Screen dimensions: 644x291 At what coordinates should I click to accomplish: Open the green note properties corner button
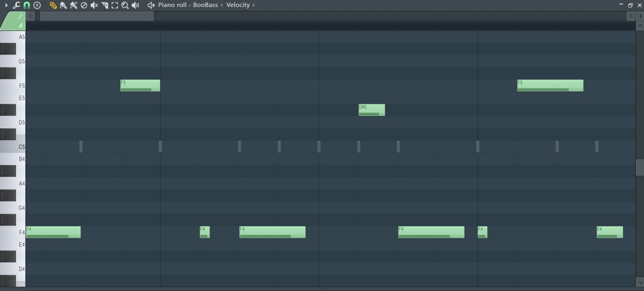13,21
